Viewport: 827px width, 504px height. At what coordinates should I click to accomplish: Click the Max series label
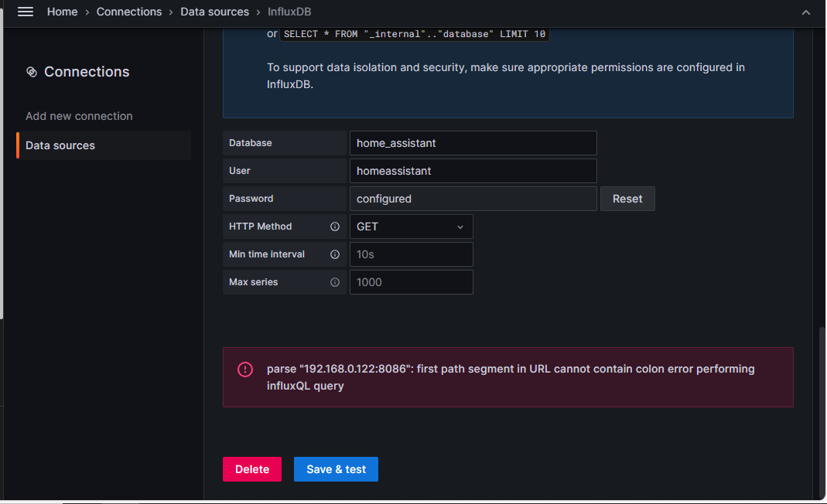253,282
